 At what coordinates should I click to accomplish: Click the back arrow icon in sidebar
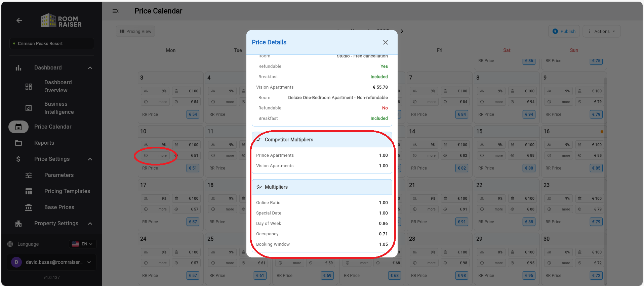click(x=19, y=20)
